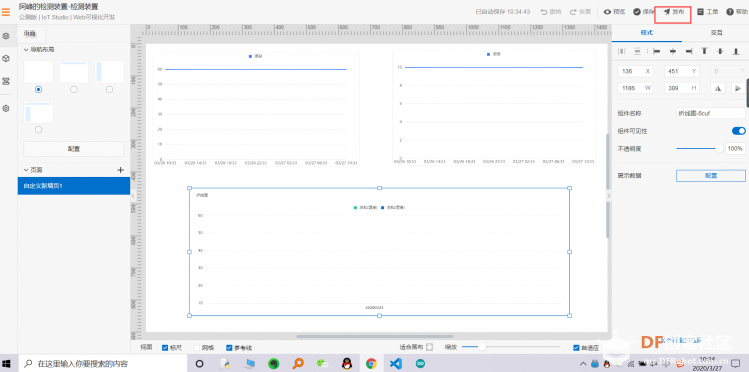Viewport: 749px width, 372px height.
Task: Open the hamburger main menu
Action: [x=6, y=12]
